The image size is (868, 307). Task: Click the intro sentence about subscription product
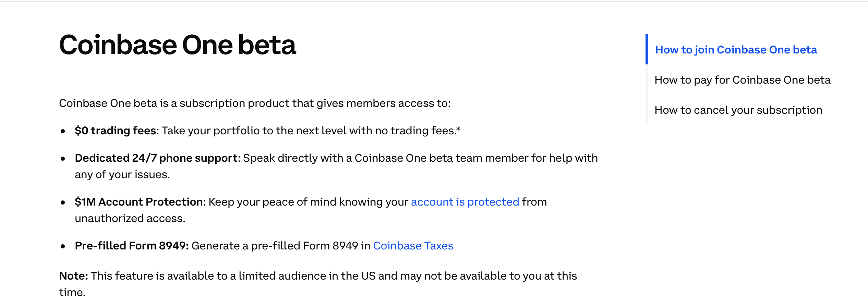[x=254, y=103]
